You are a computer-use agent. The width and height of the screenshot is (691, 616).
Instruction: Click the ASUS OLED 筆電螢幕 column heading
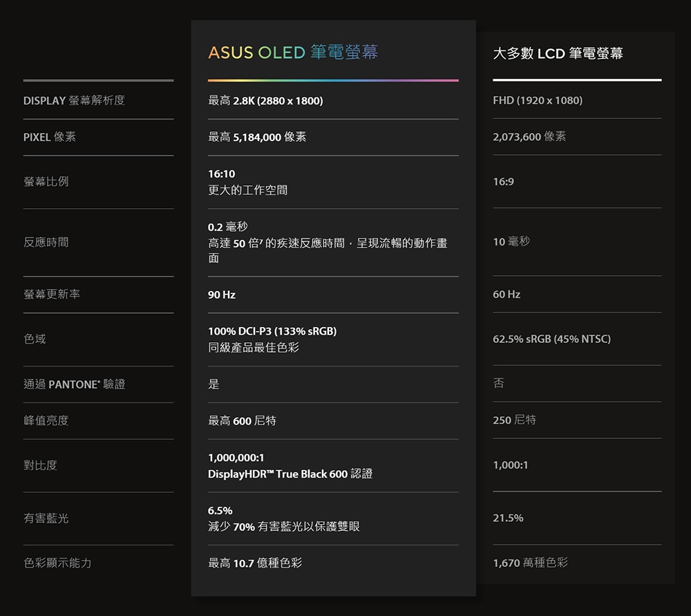tap(293, 53)
